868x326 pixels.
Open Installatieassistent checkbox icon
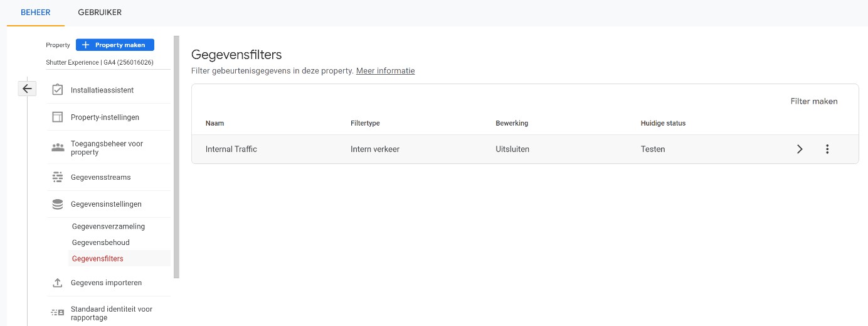57,90
